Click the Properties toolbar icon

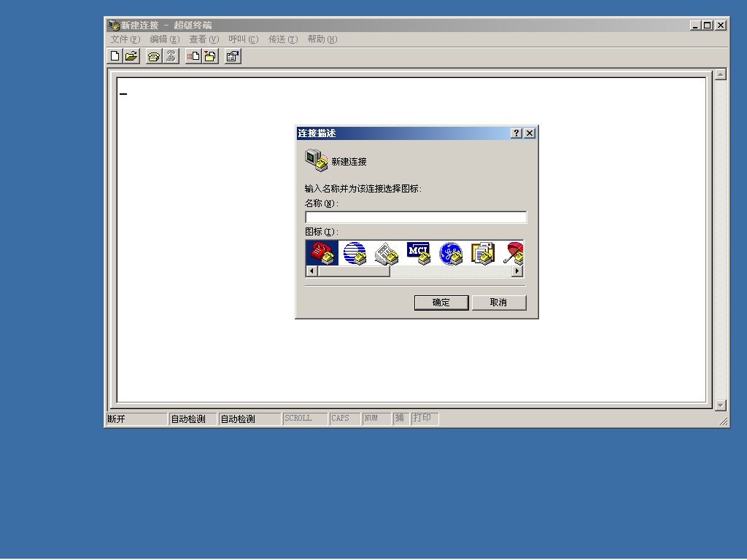233,56
